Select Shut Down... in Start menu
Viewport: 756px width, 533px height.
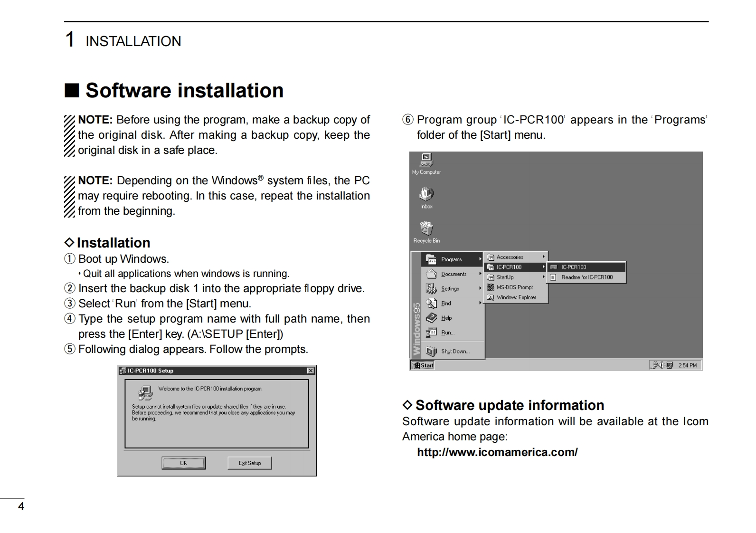click(x=454, y=352)
